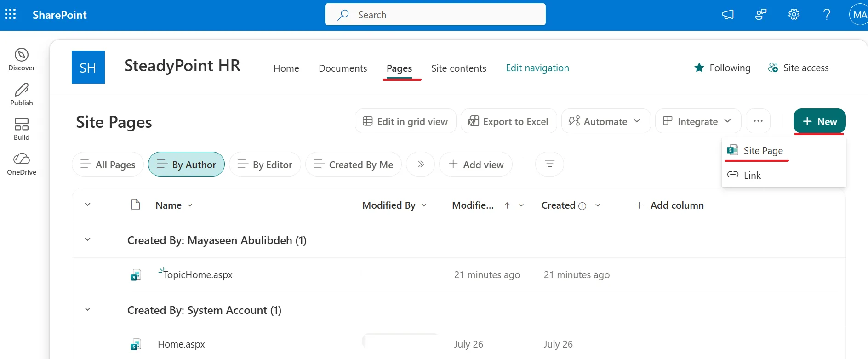Choose Site Page from New menu
This screenshot has width=868, height=359.
click(x=784, y=151)
